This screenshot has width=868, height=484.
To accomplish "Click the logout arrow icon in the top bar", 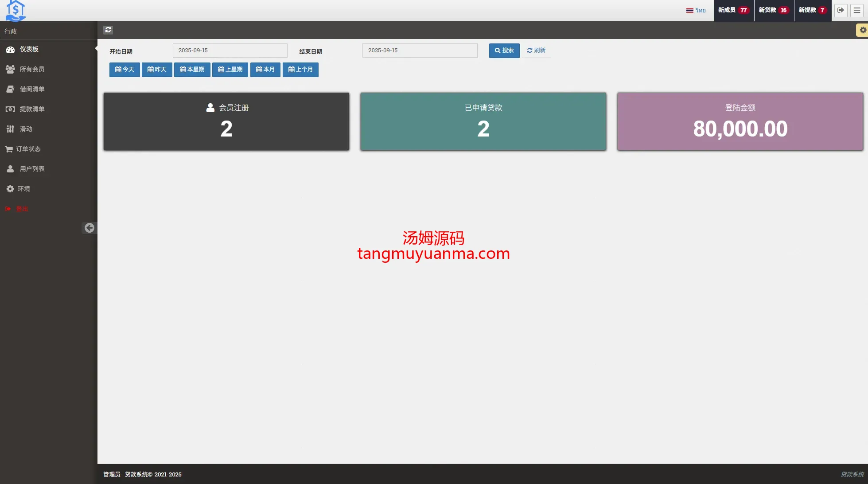I will coord(841,10).
